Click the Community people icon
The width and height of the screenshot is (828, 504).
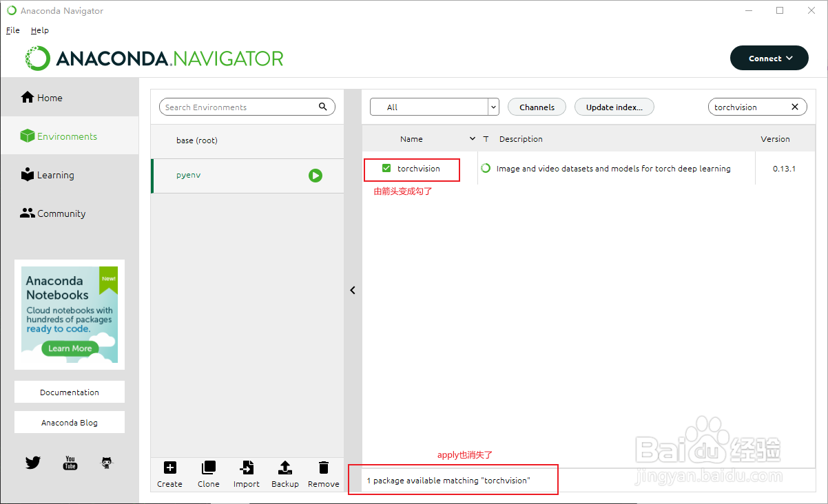pyautogui.click(x=28, y=213)
